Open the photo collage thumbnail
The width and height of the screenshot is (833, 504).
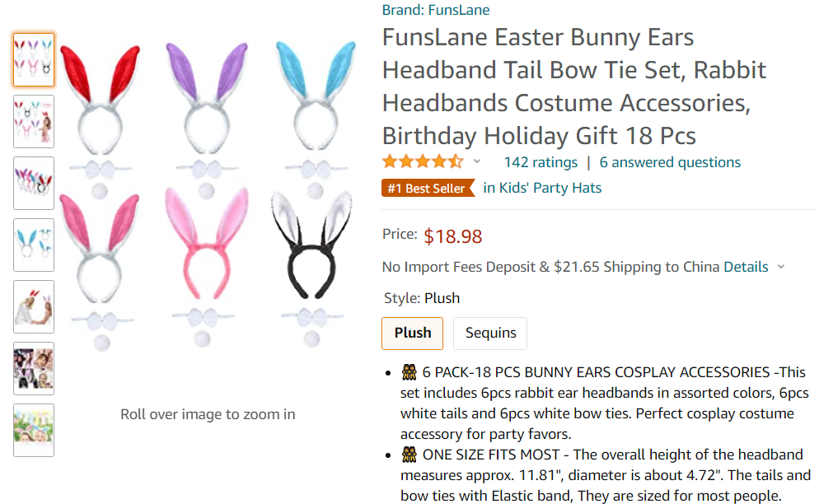click(34, 368)
